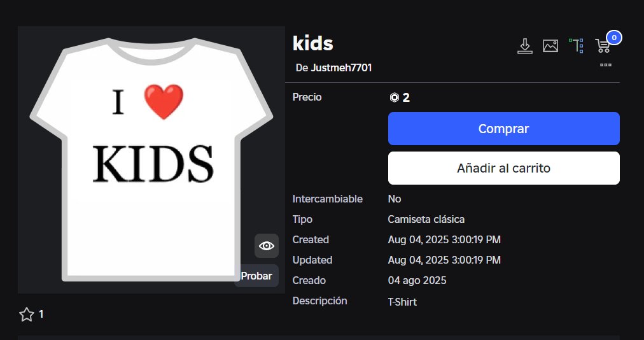Click the hierarchy tree icon

coord(576,46)
